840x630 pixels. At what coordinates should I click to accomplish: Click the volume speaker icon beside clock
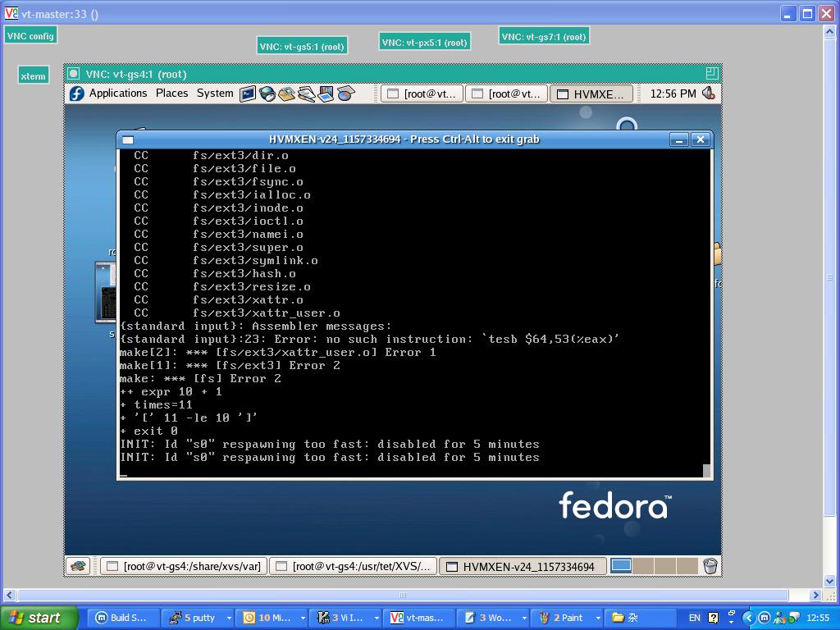(x=709, y=94)
